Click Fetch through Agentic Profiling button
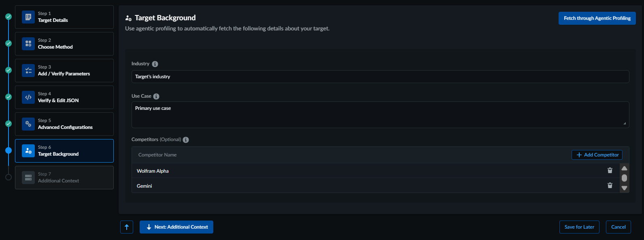Screen dimensions: 644x240 pyautogui.click(x=597, y=18)
